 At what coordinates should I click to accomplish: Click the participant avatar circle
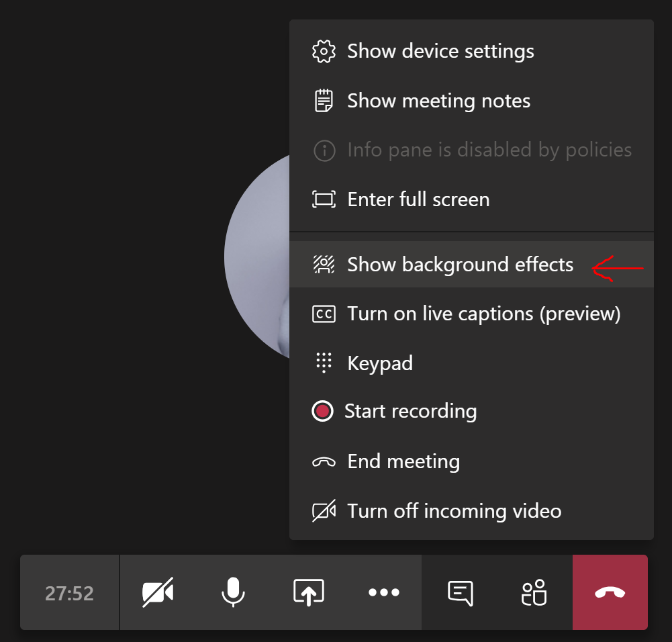coord(256,256)
